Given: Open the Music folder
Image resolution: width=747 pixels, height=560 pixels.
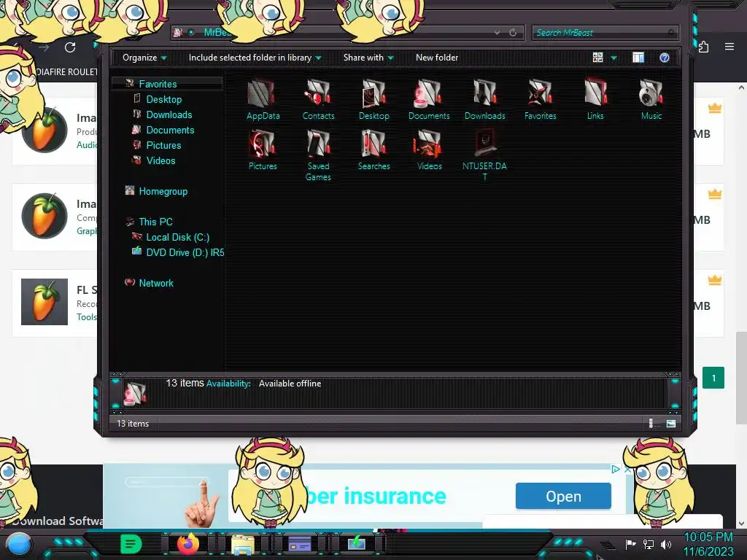Looking at the screenshot, I should (x=651, y=99).
